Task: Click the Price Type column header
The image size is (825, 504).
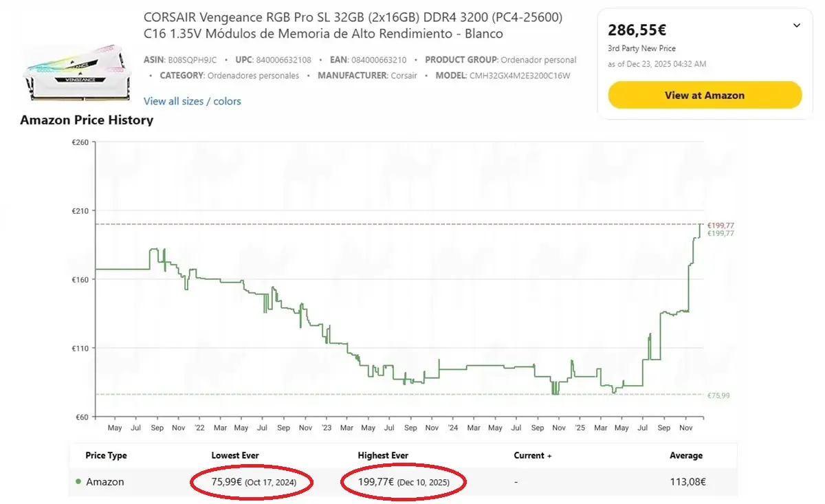Action: click(x=106, y=455)
